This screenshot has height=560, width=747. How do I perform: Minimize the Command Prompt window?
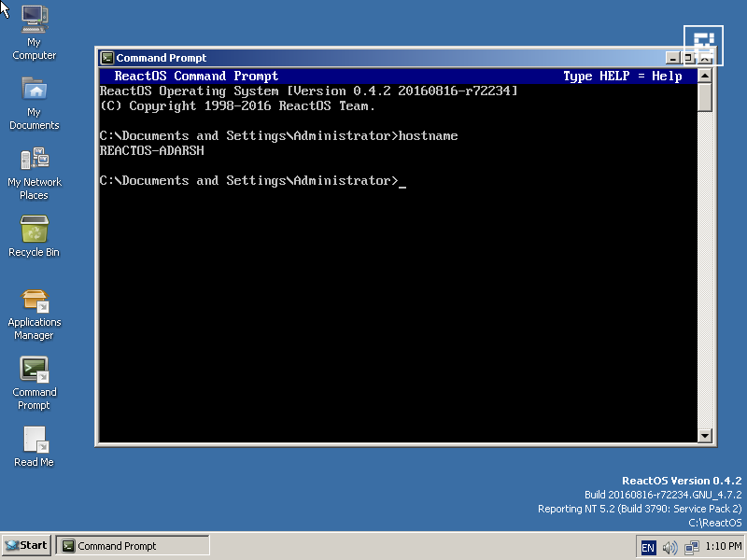672,58
